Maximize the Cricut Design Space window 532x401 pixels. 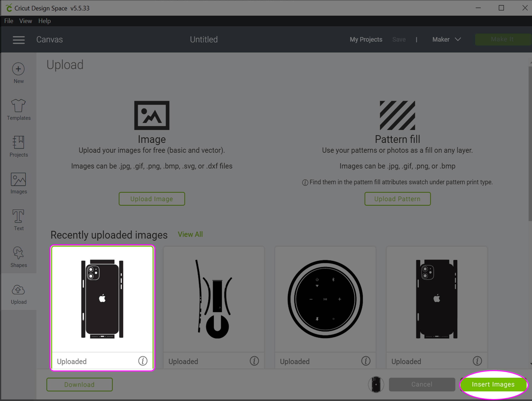tap(501, 8)
